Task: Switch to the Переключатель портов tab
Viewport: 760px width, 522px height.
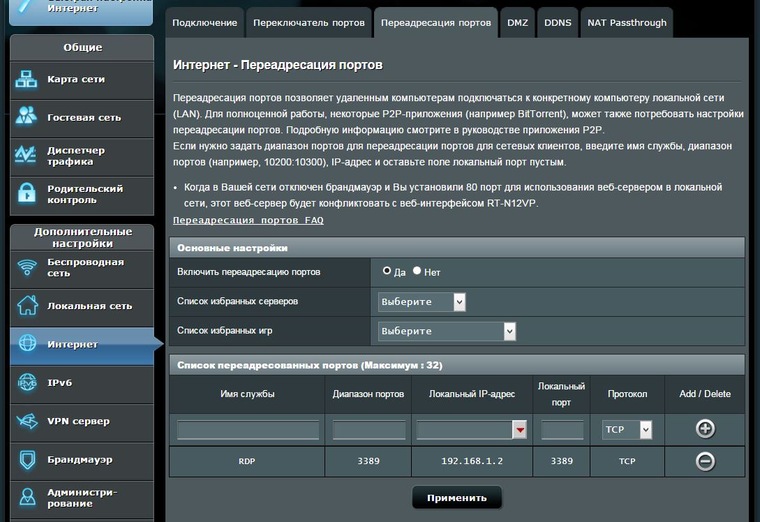Action: (x=309, y=23)
